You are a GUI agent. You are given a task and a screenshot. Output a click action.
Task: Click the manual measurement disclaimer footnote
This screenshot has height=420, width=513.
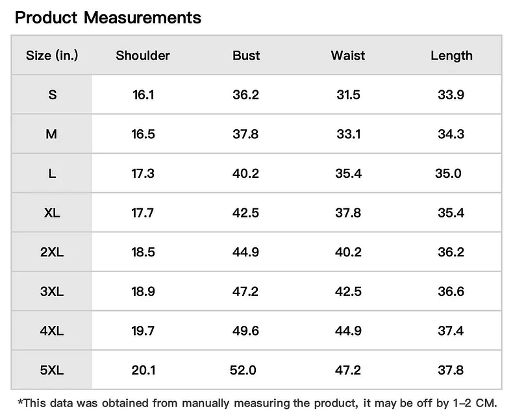pyautogui.click(x=256, y=403)
